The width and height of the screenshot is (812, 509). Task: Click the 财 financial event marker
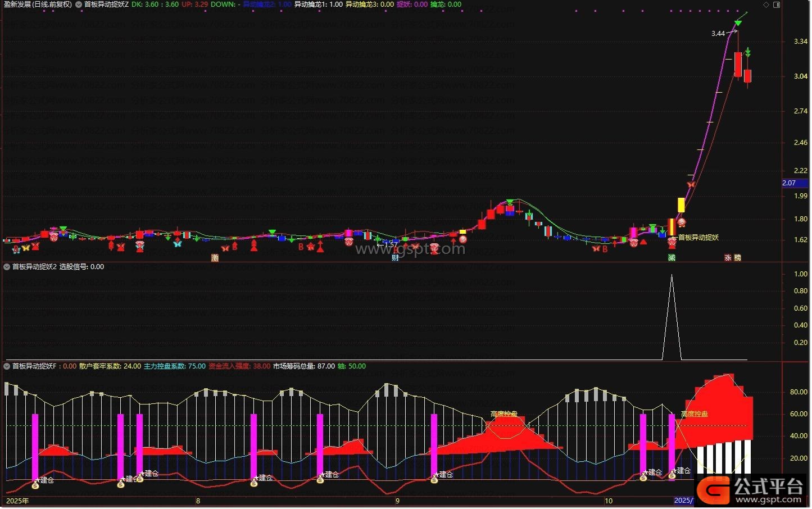[x=395, y=258]
